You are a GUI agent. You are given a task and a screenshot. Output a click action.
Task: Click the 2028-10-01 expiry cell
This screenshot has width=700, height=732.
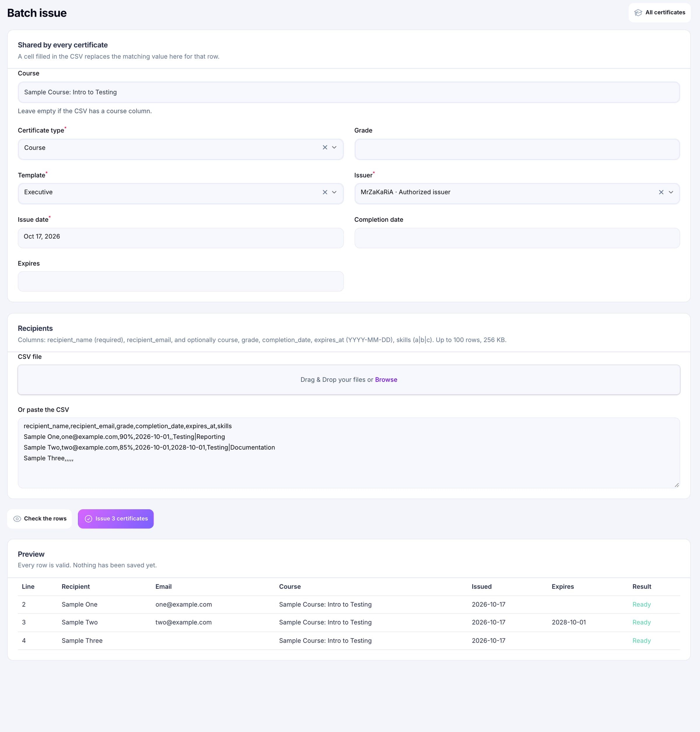click(x=569, y=623)
